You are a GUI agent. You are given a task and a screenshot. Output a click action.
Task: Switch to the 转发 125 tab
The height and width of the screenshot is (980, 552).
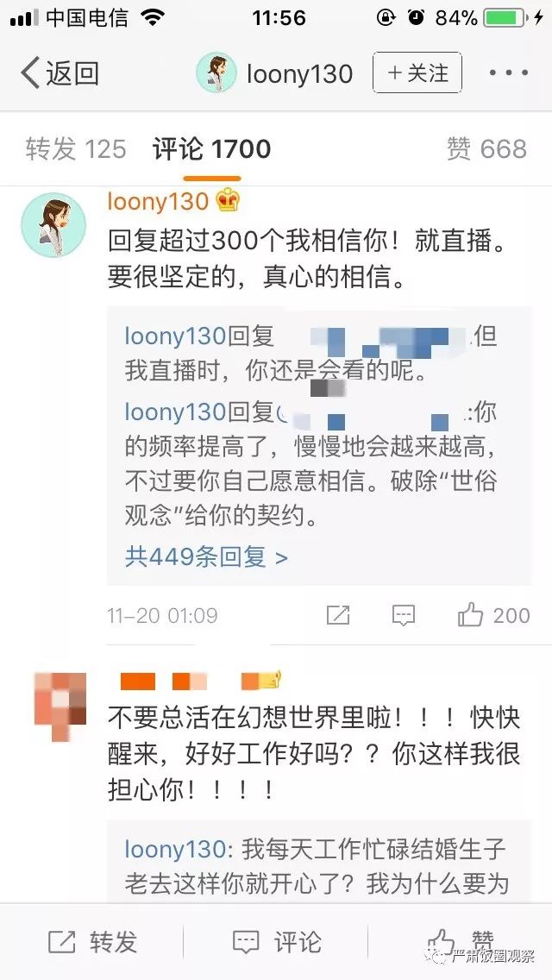coord(76,149)
